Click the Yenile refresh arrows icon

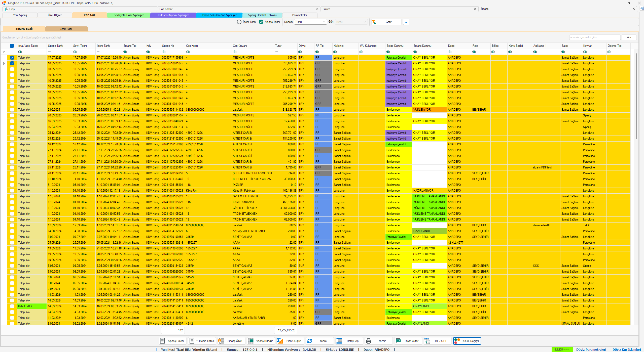(310, 341)
